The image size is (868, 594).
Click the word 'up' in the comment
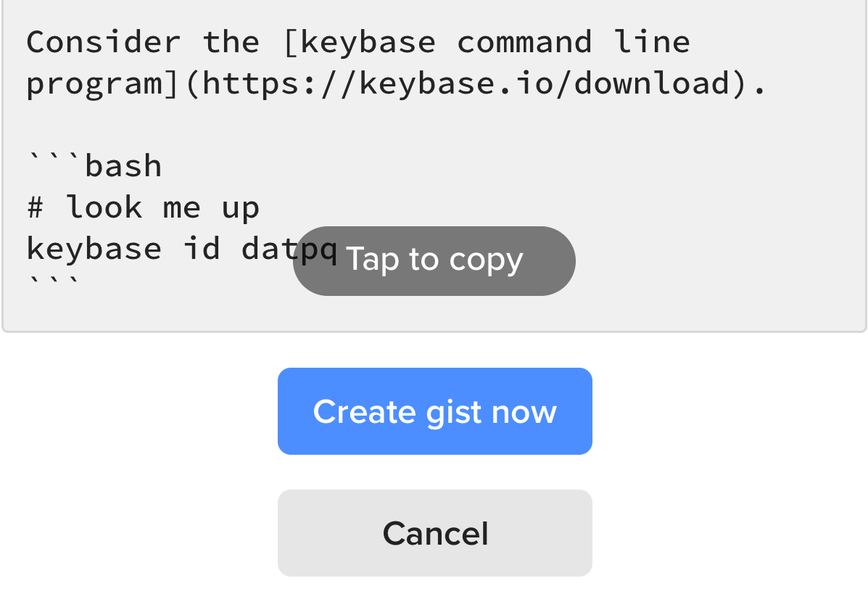tap(240, 208)
